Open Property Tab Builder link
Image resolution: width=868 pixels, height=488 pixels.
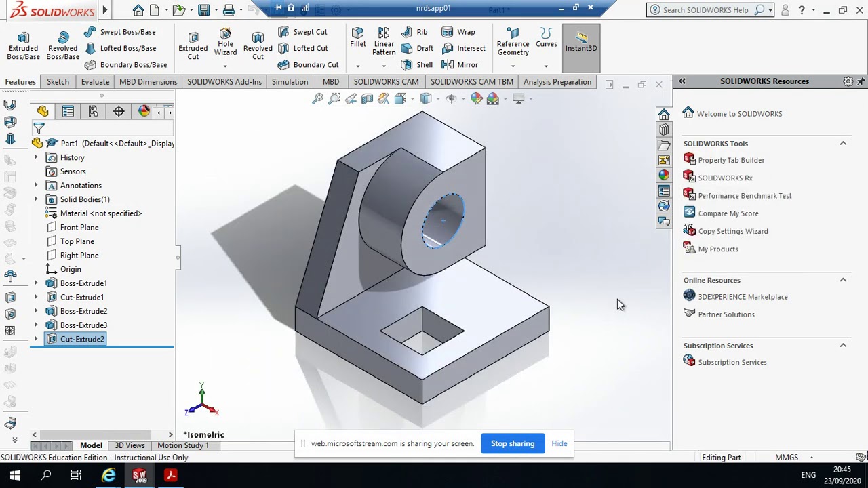(731, 160)
